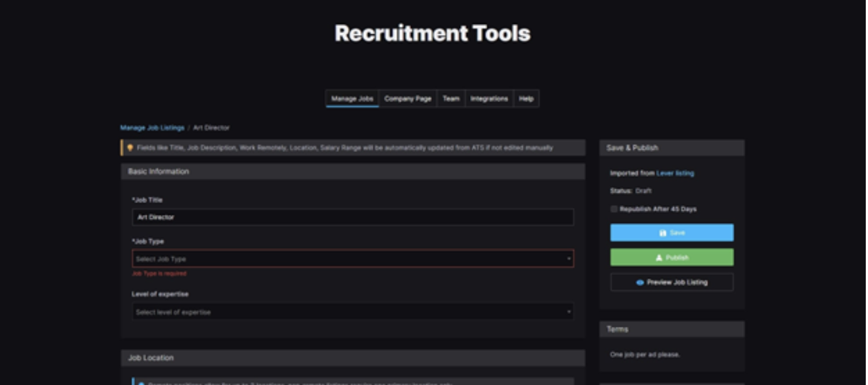Click the person icon on Publish
The height and width of the screenshot is (385, 868).
[659, 258]
